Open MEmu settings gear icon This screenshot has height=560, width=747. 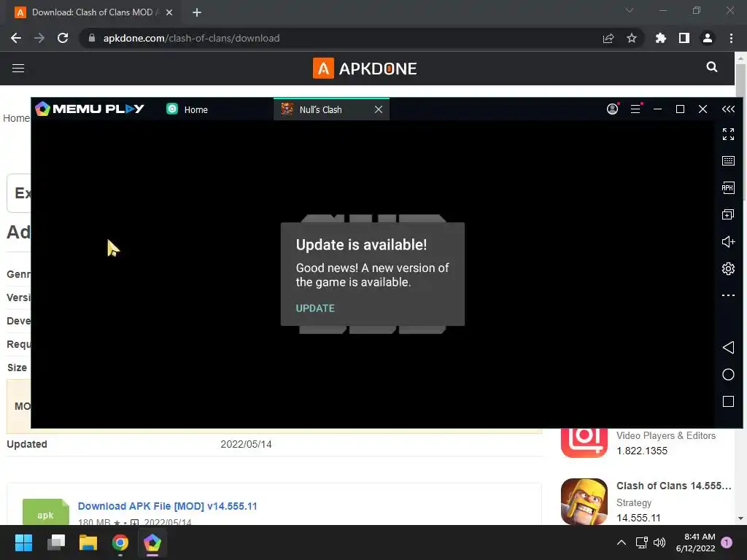tap(728, 268)
